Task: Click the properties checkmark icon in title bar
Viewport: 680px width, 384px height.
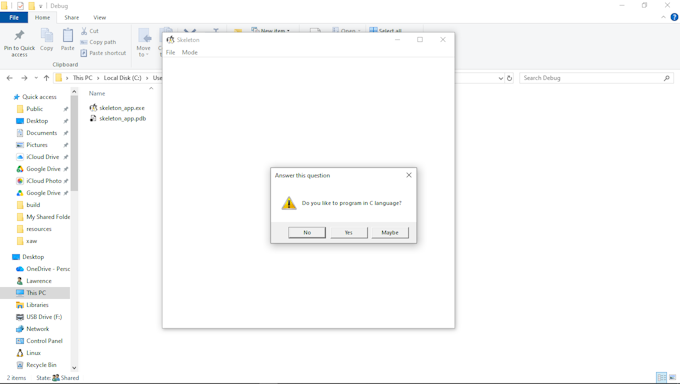Action: (20, 6)
